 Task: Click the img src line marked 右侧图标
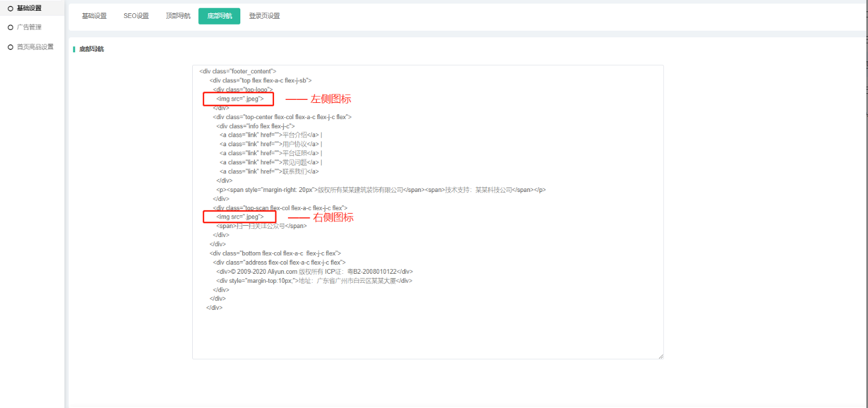(x=240, y=217)
